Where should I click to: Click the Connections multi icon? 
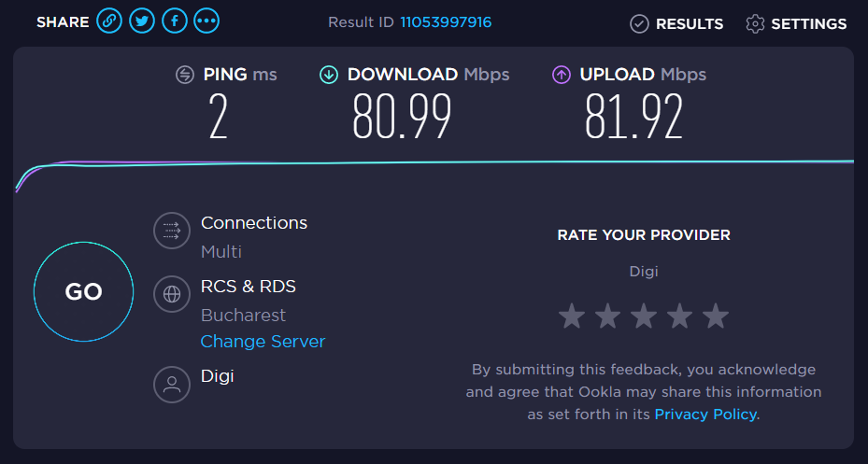pyautogui.click(x=171, y=231)
